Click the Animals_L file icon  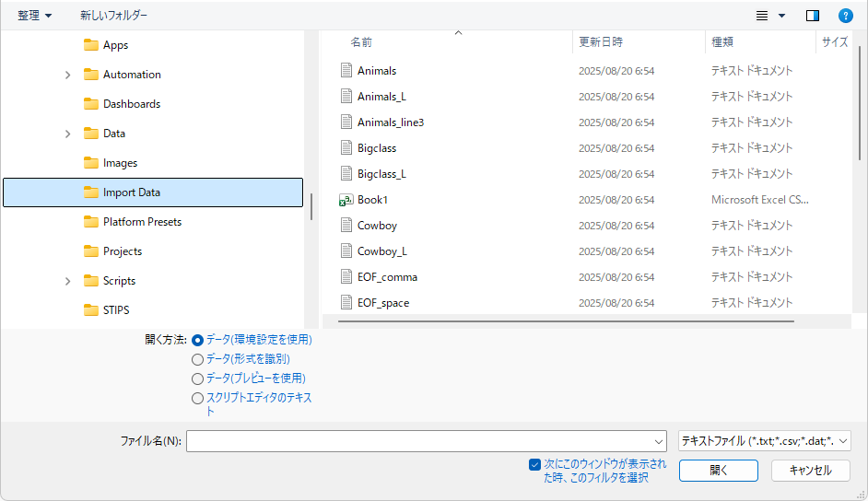(x=346, y=96)
